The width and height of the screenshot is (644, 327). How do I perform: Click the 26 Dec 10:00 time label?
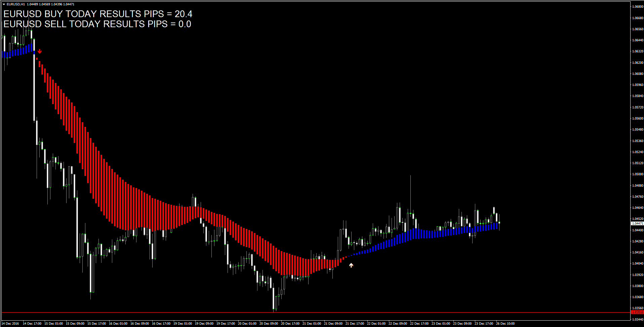point(505,324)
